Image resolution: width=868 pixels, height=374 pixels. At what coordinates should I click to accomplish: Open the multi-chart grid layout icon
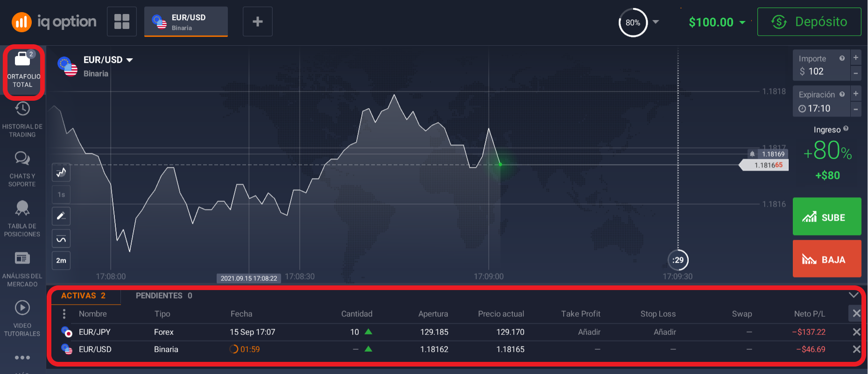[122, 21]
